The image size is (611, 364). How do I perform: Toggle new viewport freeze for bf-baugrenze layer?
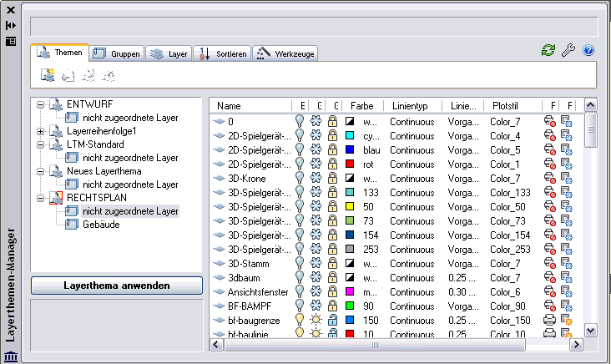click(566, 321)
